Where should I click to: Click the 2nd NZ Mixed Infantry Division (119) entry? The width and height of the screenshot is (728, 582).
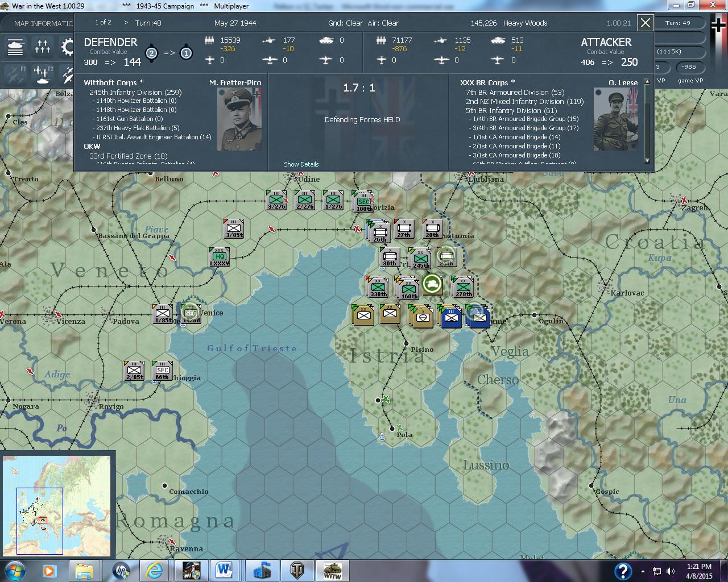click(525, 101)
